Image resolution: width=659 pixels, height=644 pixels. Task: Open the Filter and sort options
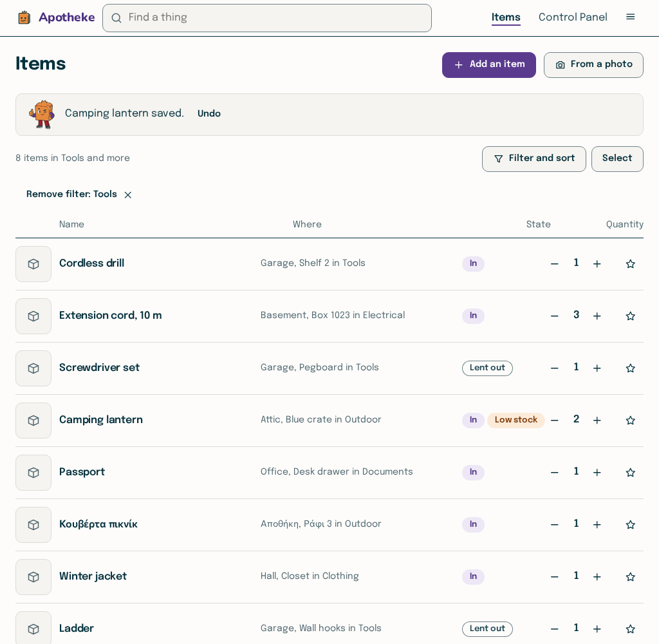click(534, 158)
